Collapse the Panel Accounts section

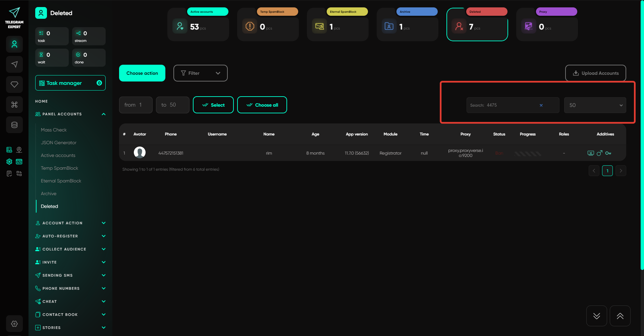click(104, 114)
